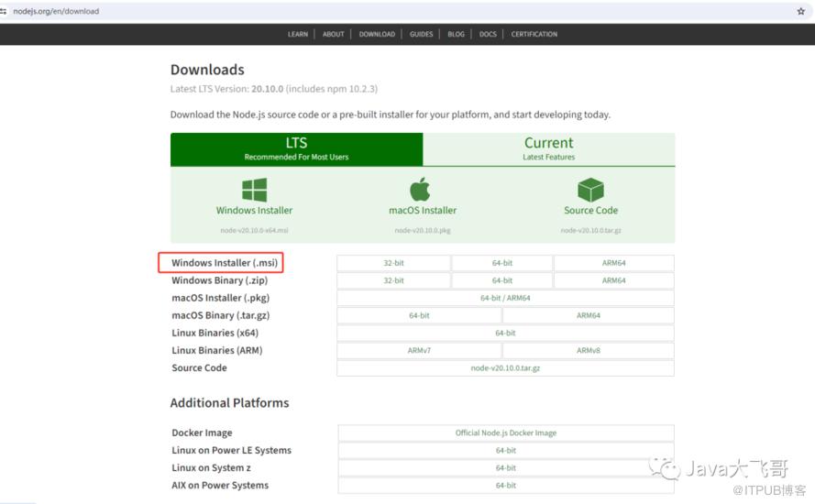Select the LTS tab
The width and height of the screenshot is (815, 504).
click(x=296, y=148)
